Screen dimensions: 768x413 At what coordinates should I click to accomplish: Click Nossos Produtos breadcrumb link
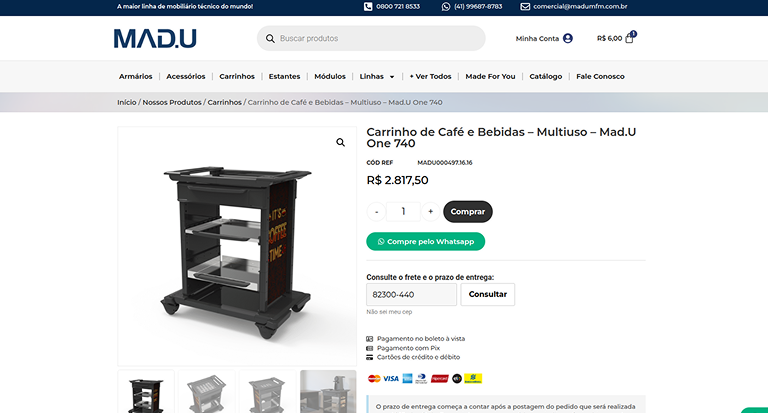point(172,102)
